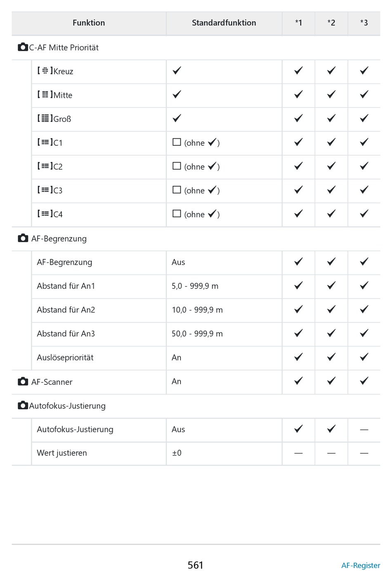
Task: Click the C1 custom AF target icon
Action: [x=45, y=142]
